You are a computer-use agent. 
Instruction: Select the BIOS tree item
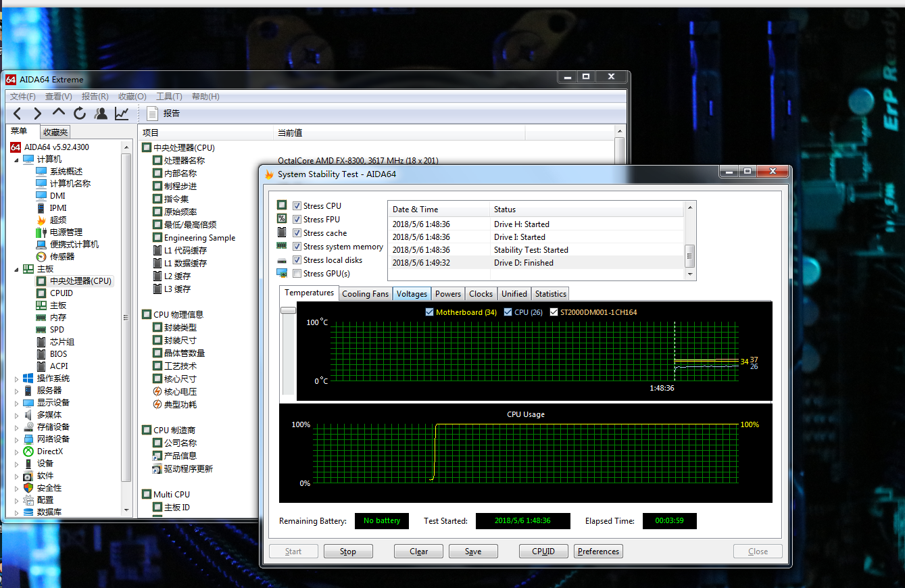pos(59,354)
